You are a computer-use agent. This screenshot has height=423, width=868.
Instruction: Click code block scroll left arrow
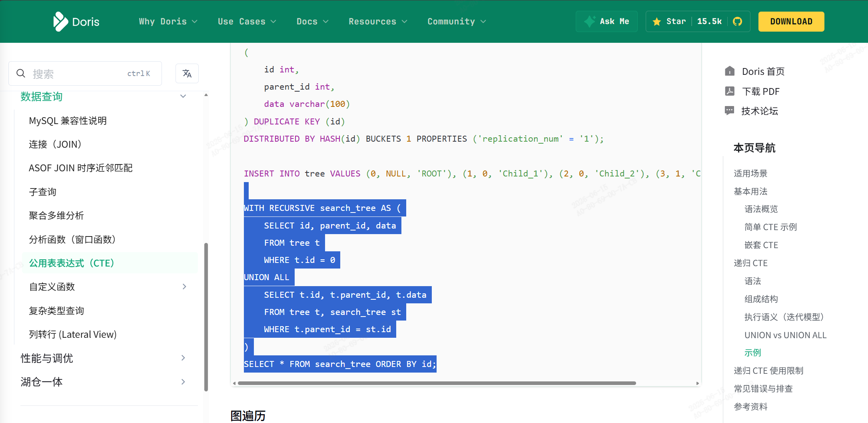[x=234, y=383]
